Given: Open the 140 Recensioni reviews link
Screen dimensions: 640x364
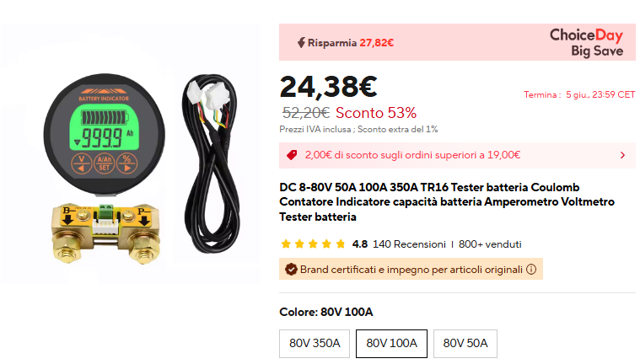Looking at the screenshot, I should [x=409, y=244].
